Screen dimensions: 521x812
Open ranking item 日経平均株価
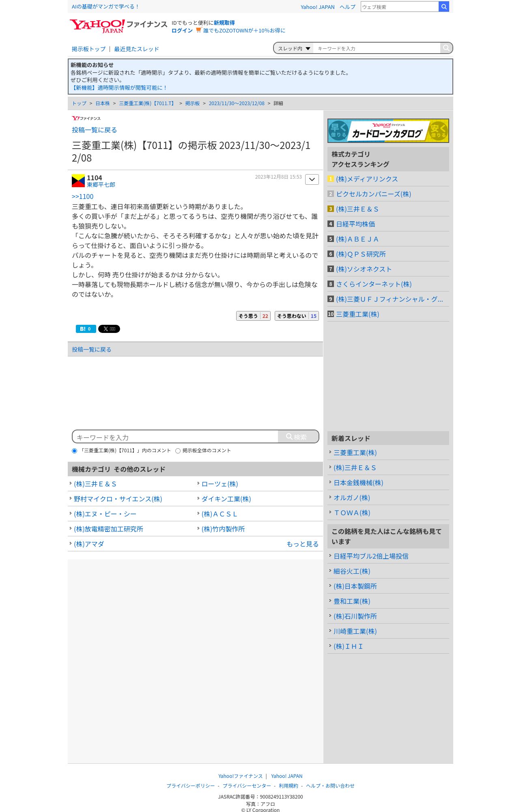point(355,224)
